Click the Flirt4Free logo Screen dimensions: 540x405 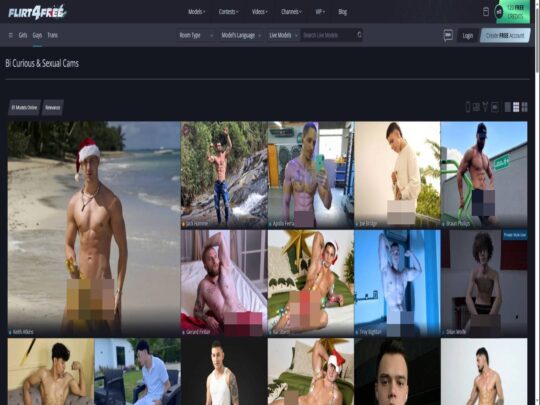(37, 12)
